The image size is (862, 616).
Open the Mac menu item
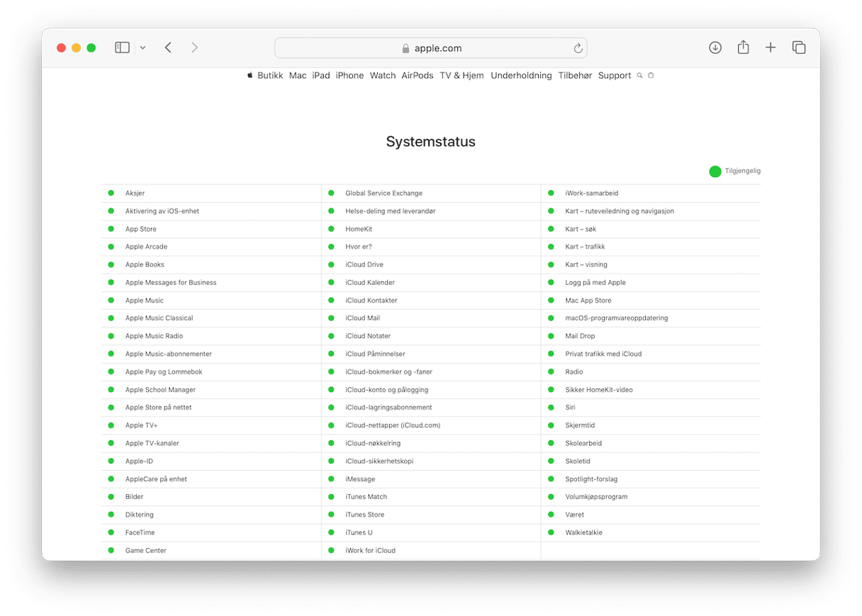point(298,75)
